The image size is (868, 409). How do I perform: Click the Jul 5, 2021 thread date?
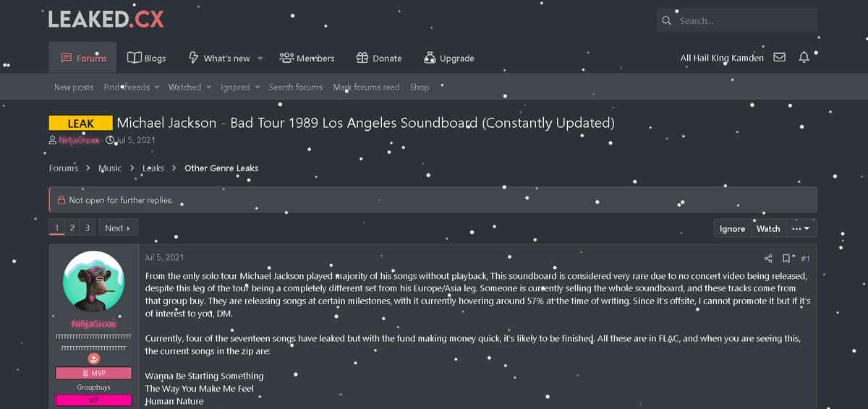[x=135, y=140]
